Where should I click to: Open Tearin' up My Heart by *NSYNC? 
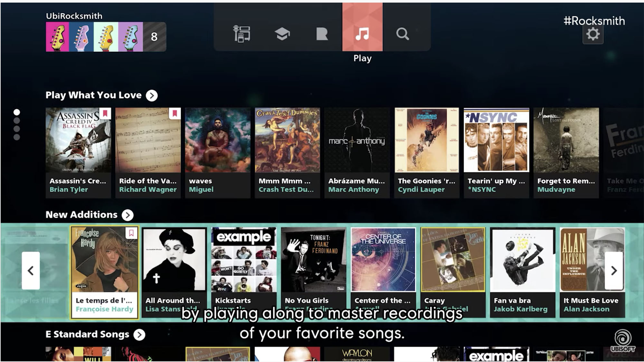coord(496,153)
